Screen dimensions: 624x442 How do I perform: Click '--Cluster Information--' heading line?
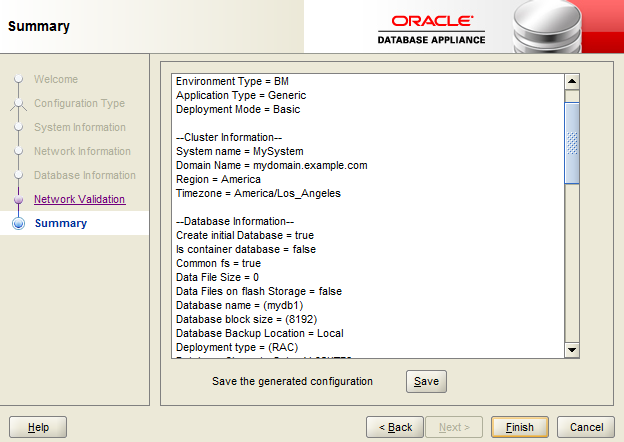pos(229,137)
